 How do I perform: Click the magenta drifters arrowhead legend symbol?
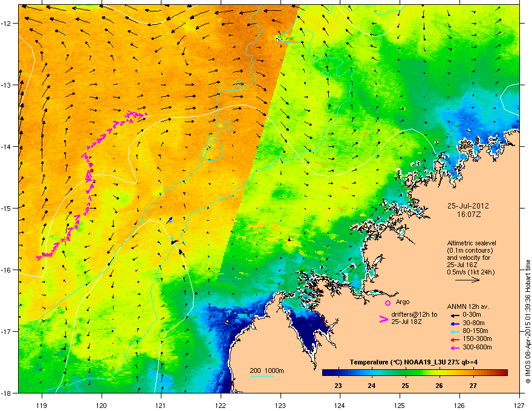pos(383,319)
